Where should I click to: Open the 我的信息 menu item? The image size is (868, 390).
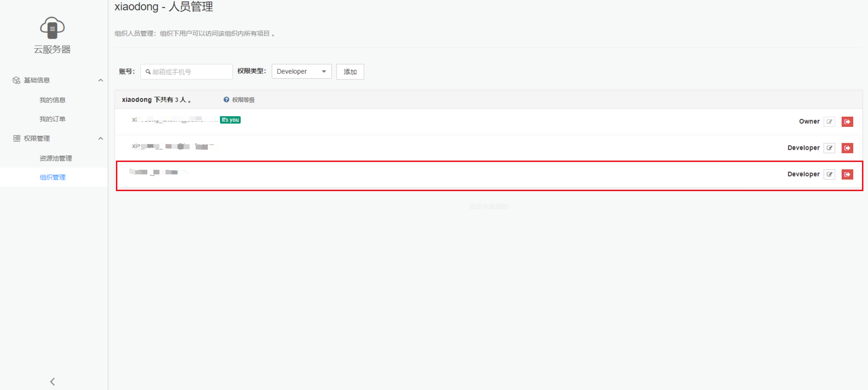tap(52, 100)
